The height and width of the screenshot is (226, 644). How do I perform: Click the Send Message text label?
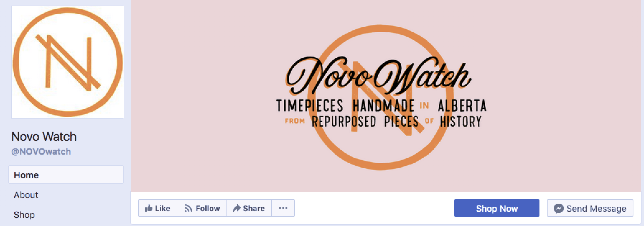click(x=596, y=209)
